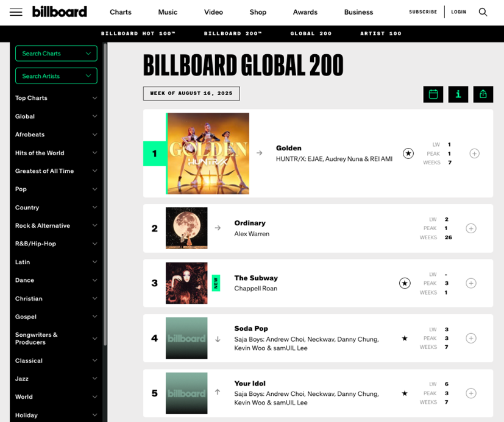
Task: Click the Ordinary moon album cover thumbnail
Action: 186,228
